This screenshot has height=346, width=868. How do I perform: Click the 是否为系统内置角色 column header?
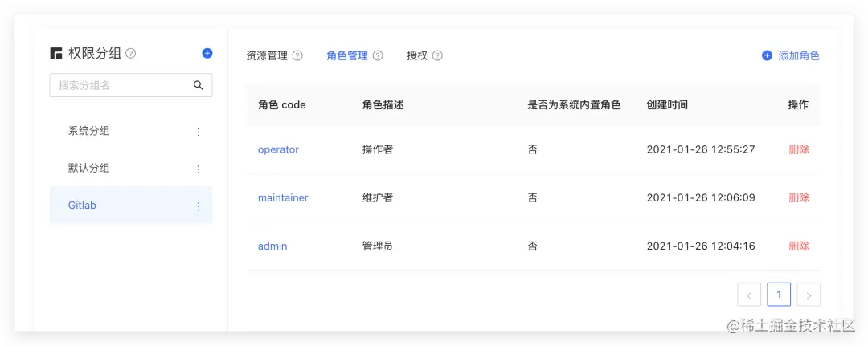(574, 105)
